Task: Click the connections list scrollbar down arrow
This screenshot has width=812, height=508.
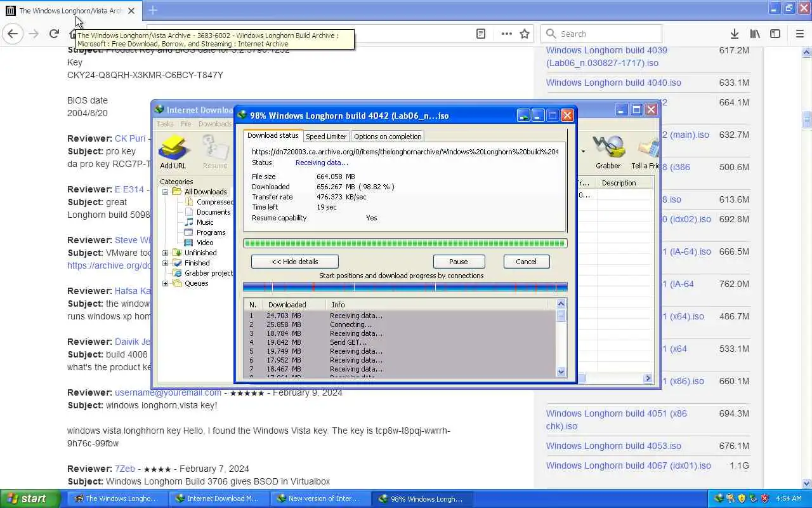Action: [561, 372]
